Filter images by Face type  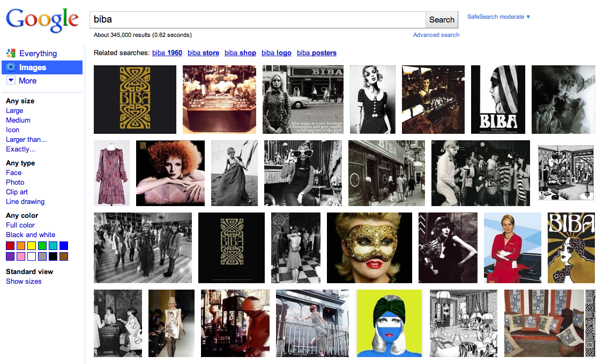coord(14,173)
